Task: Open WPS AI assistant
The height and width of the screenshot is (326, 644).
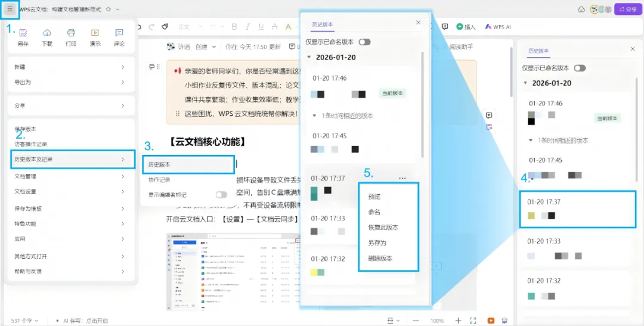Action: click(x=498, y=27)
